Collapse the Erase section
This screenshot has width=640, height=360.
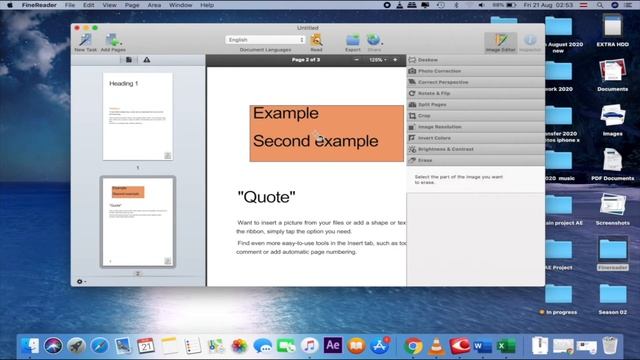pyautogui.click(x=476, y=160)
